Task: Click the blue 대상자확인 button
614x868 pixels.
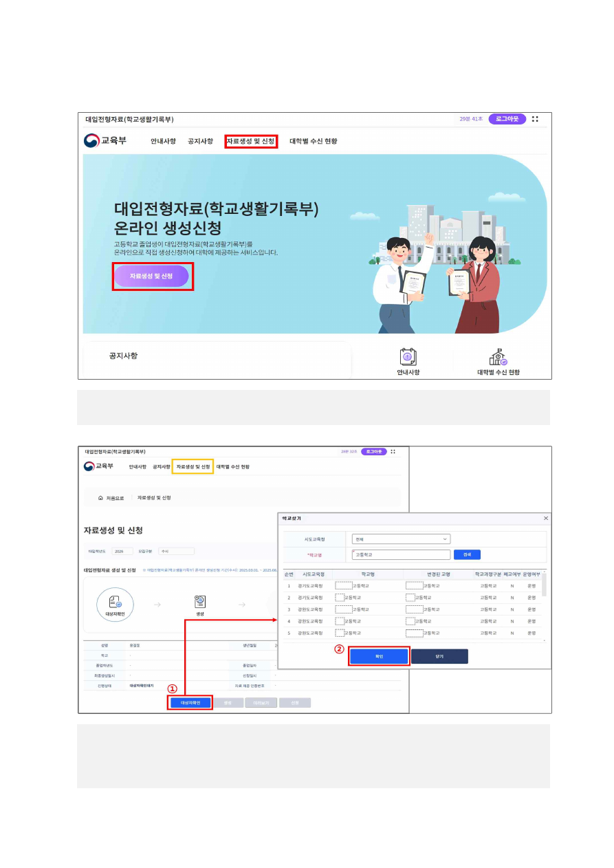Action: tap(190, 703)
